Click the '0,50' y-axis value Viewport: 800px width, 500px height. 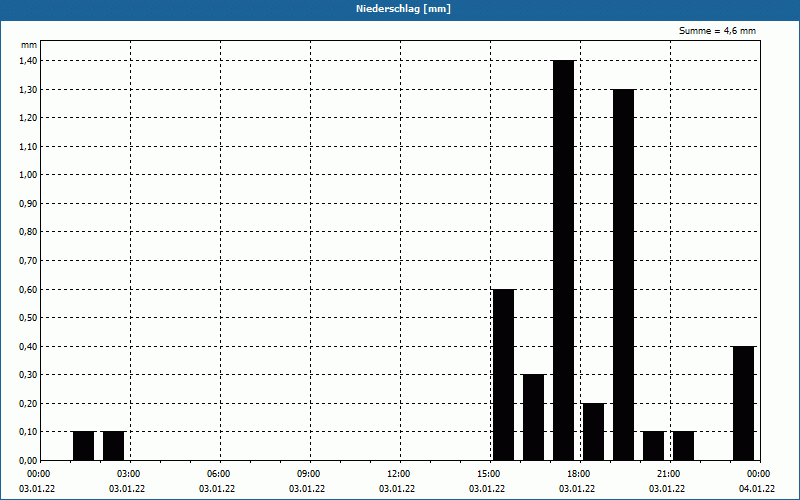click(29, 318)
